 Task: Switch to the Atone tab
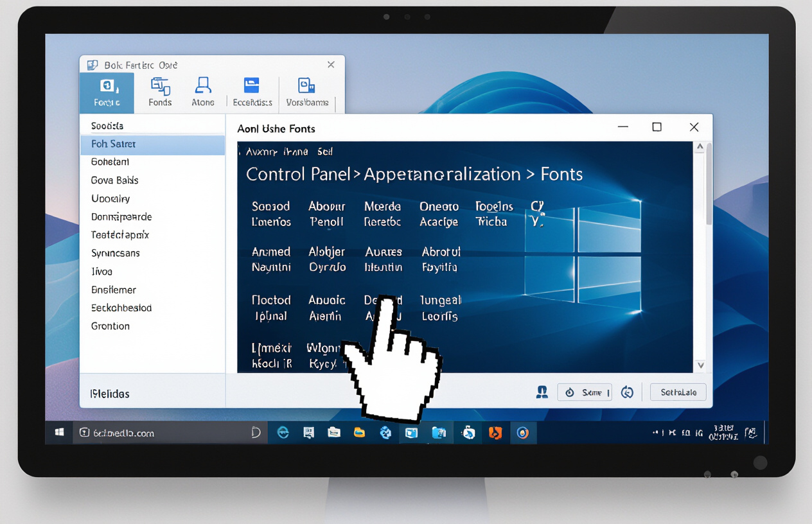[x=203, y=92]
